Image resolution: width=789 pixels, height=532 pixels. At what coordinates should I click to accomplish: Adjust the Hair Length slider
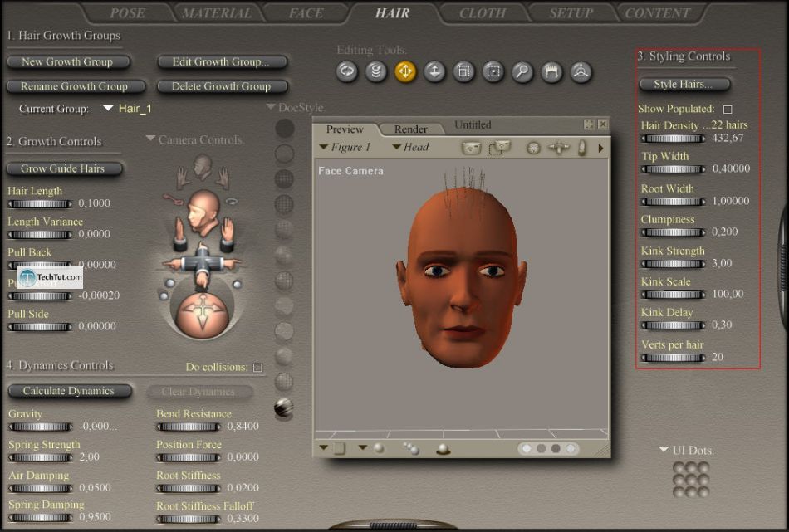pos(40,203)
